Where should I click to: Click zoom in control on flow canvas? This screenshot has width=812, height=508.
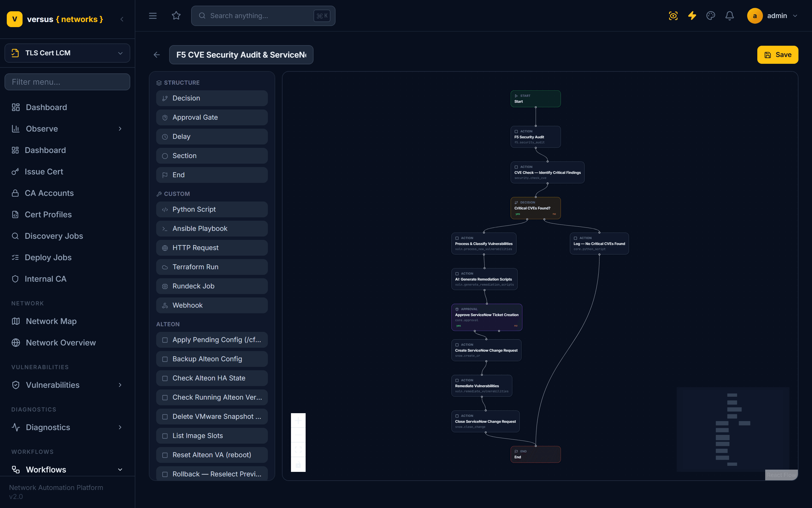tap(298, 420)
